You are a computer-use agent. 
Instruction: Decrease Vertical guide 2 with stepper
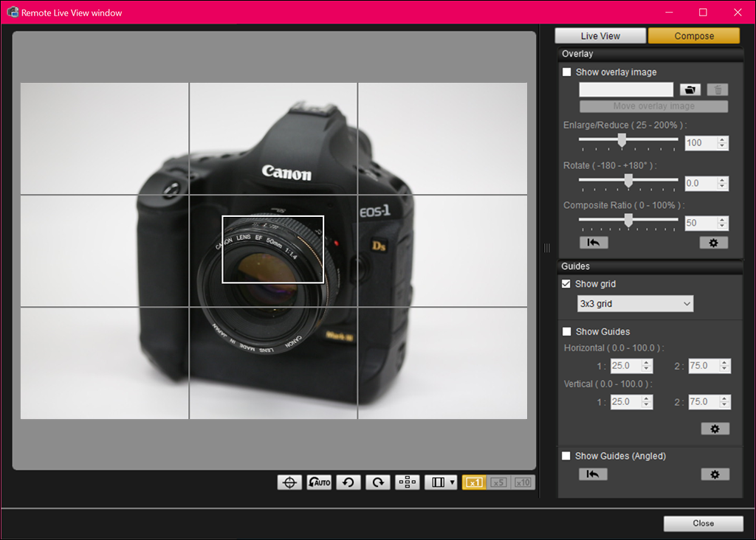(725, 405)
